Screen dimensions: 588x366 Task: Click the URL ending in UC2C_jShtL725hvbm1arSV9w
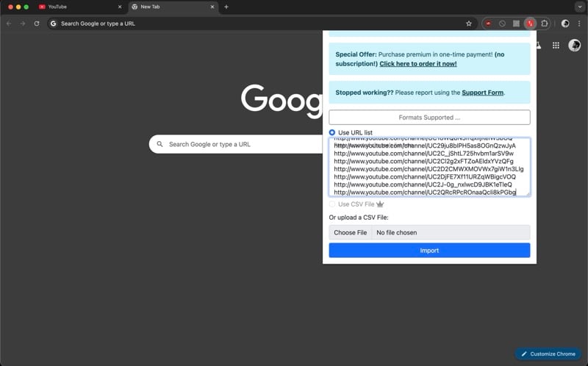click(x=424, y=154)
